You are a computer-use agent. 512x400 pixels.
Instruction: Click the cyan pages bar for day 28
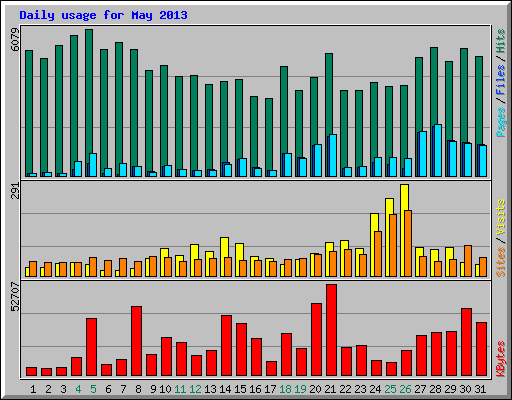(x=438, y=151)
